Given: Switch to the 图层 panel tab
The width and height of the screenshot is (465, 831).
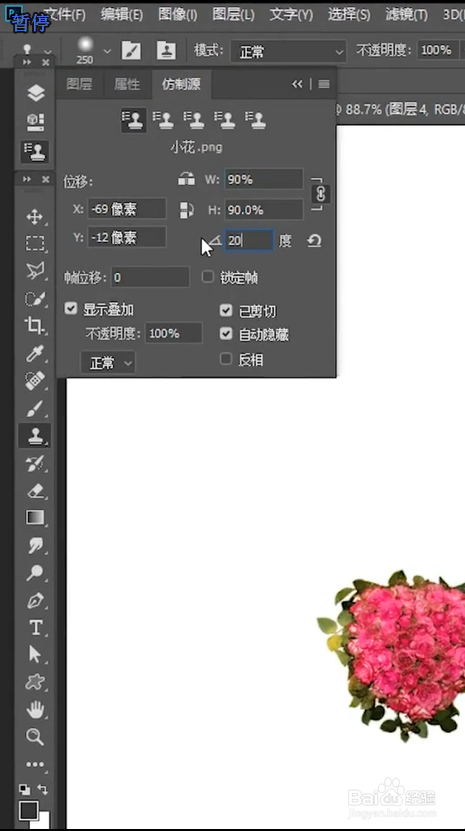Looking at the screenshot, I should [x=80, y=84].
